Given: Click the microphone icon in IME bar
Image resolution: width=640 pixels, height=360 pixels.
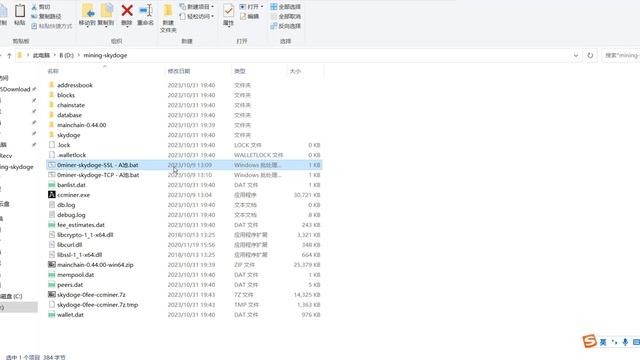Looking at the screenshot, I should [625, 342].
